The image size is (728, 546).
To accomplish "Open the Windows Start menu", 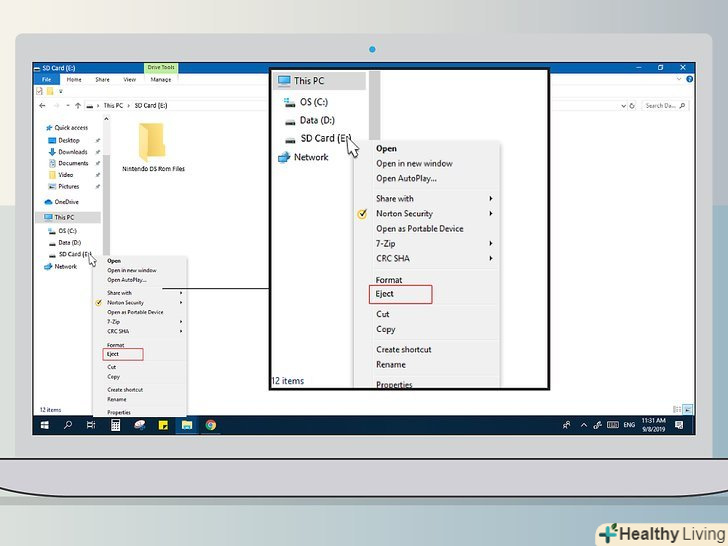I will 45,425.
